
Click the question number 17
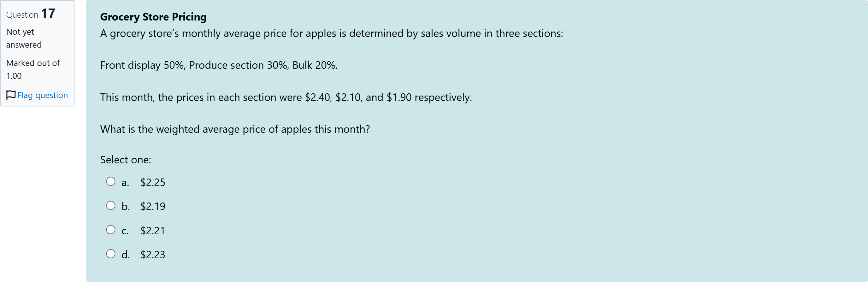pos(48,14)
